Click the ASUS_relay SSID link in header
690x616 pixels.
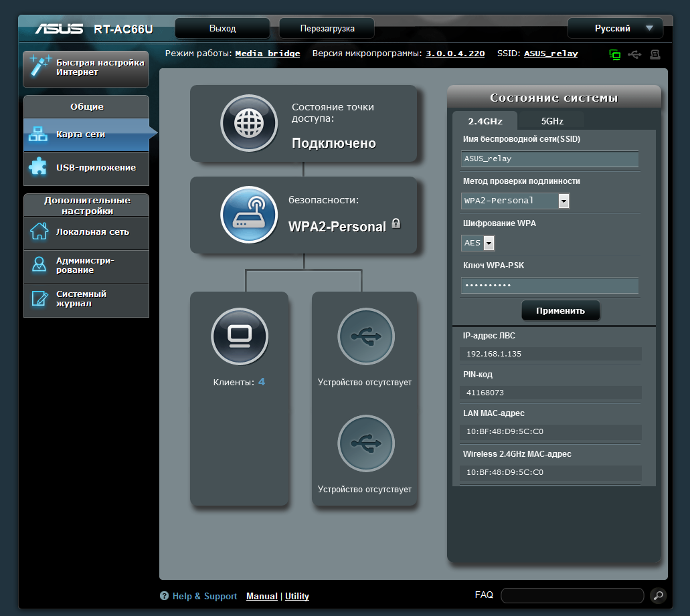point(551,54)
